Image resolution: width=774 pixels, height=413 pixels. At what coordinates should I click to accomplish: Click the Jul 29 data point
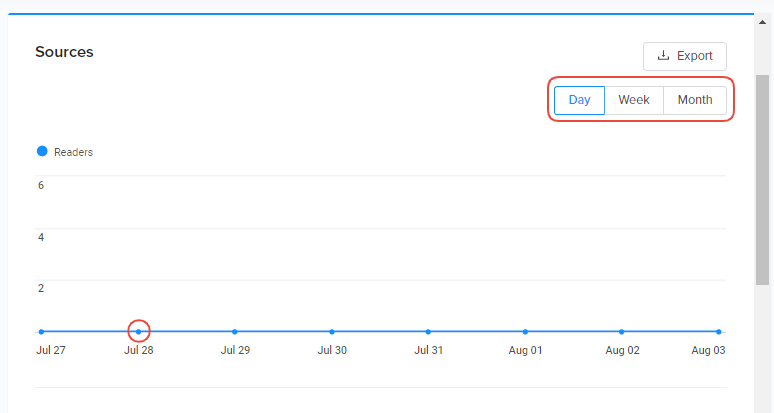pyautogui.click(x=235, y=331)
